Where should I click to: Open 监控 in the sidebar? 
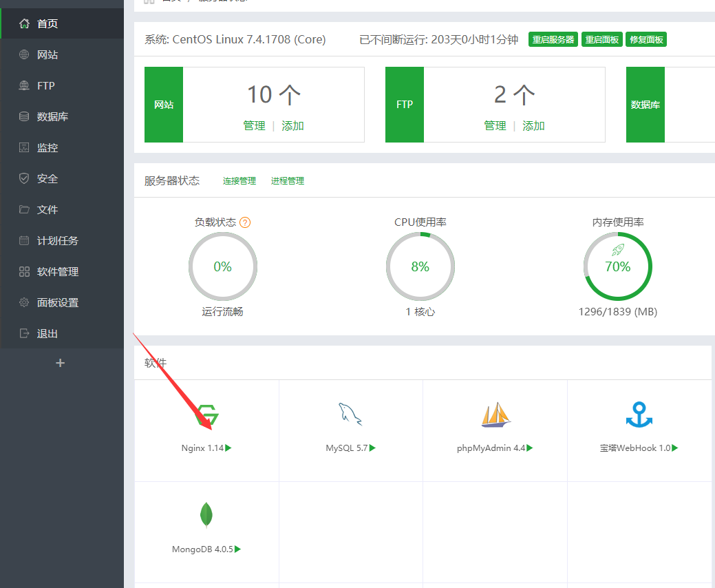pyautogui.click(x=62, y=147)
